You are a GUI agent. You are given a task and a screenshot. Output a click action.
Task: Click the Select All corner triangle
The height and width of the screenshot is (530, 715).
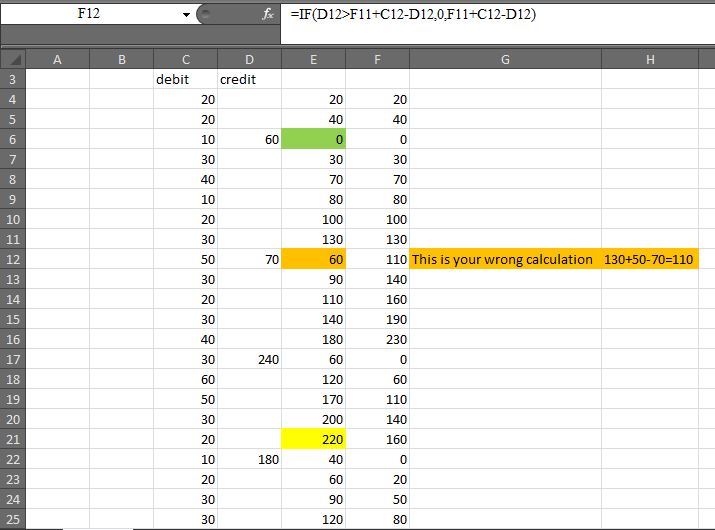pyautogui.click(x=12, y=60)
